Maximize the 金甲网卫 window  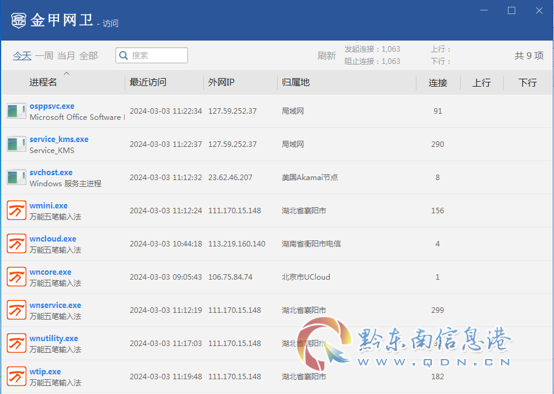click(511, 11)
